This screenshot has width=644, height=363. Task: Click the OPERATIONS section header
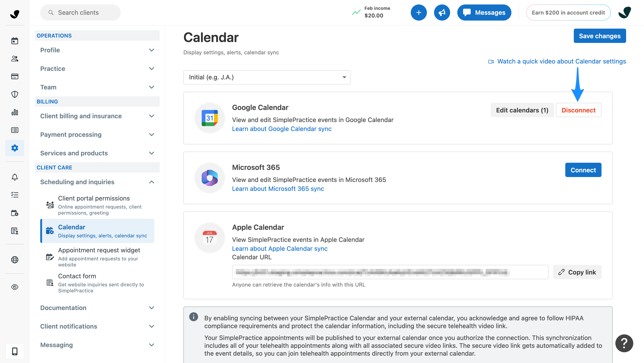(97, 36)
